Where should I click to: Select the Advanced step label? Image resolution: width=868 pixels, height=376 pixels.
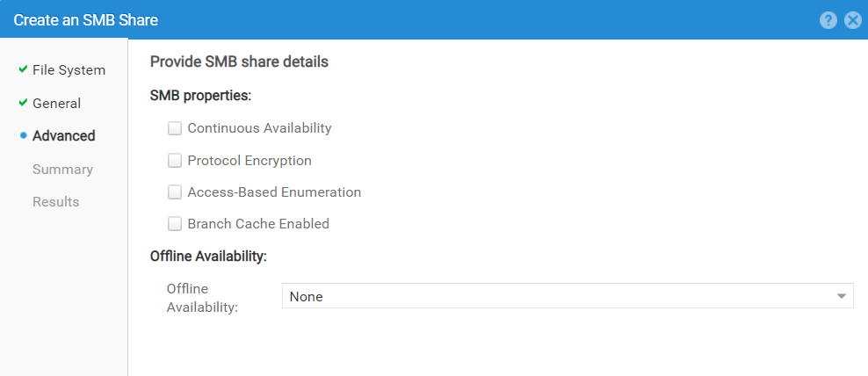tap(63, 136)
